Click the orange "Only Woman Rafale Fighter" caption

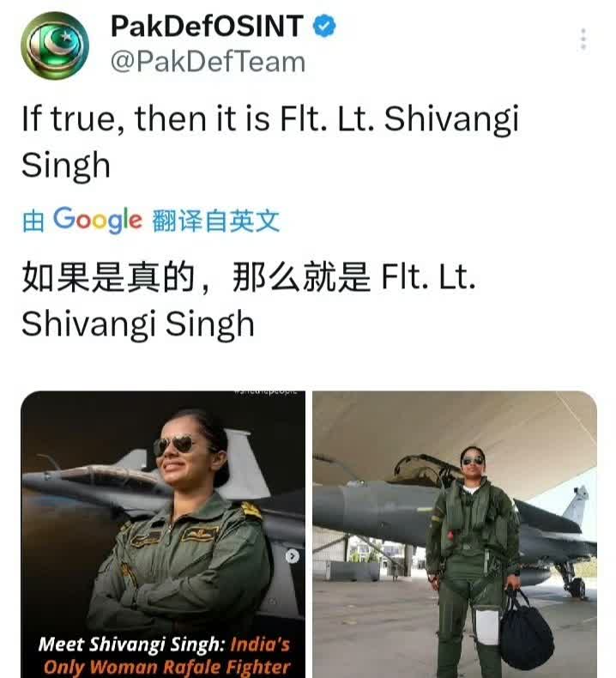coord(166,667)
